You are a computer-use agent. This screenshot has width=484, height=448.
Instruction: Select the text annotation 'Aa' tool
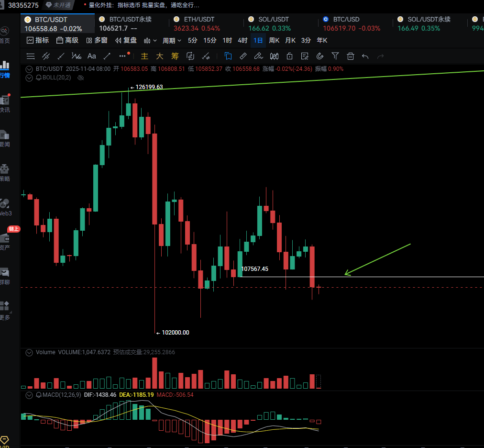[x=92, y=56]
